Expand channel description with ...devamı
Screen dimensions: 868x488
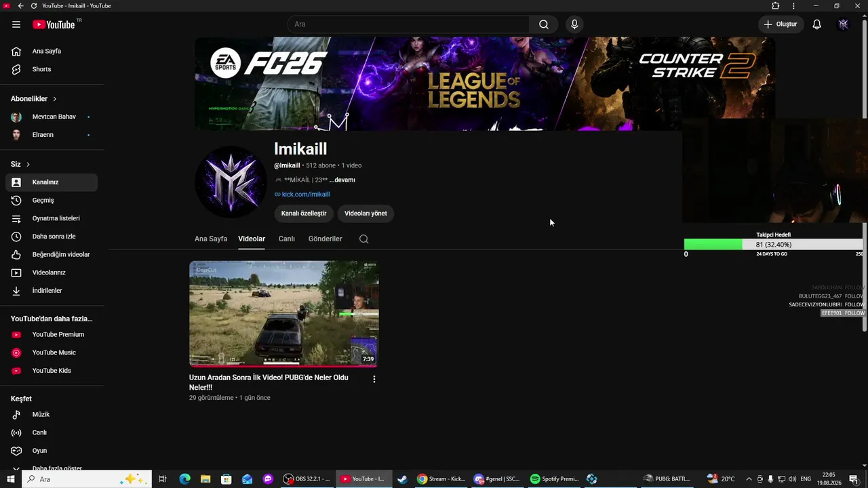point(342,180)
